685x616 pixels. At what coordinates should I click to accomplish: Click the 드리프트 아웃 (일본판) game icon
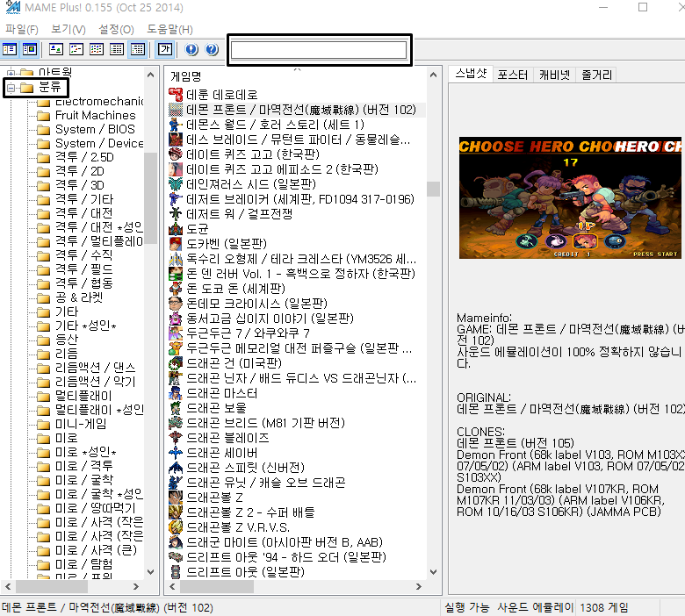click(176, 572)
